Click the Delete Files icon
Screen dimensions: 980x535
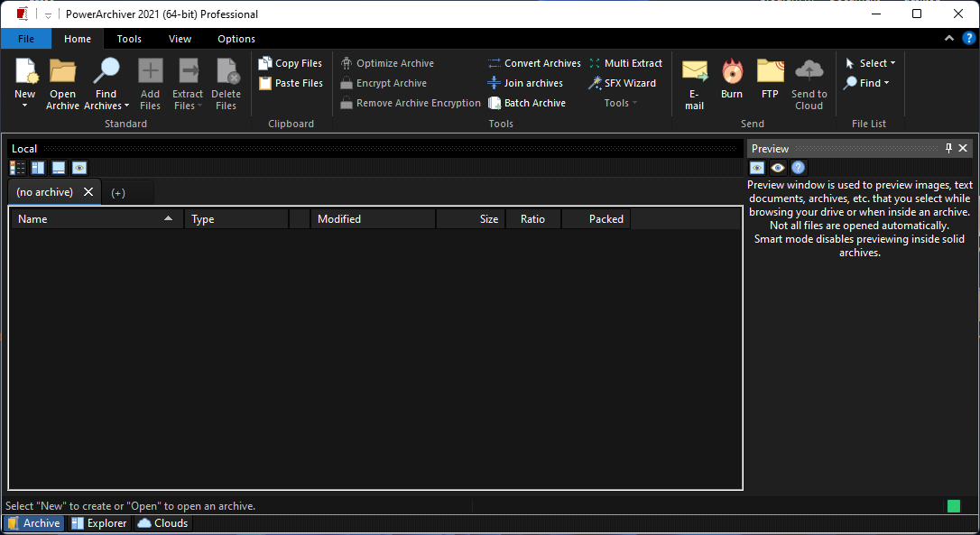227,71
